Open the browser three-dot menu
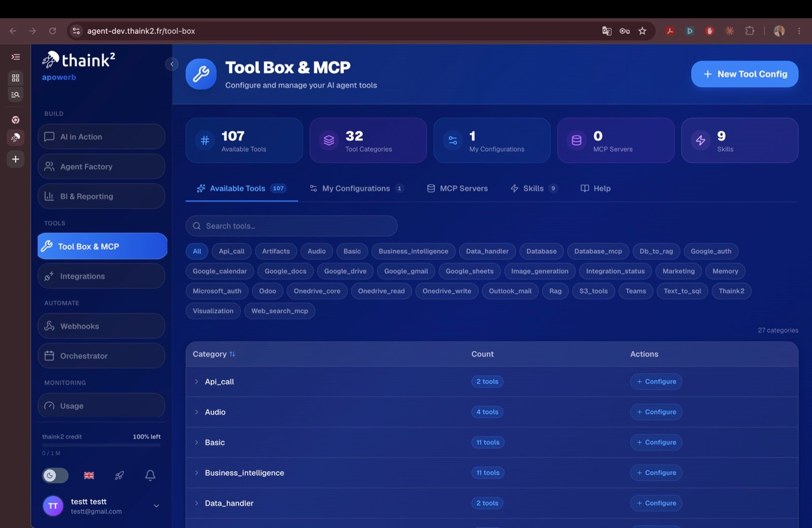 pos(799,31)
